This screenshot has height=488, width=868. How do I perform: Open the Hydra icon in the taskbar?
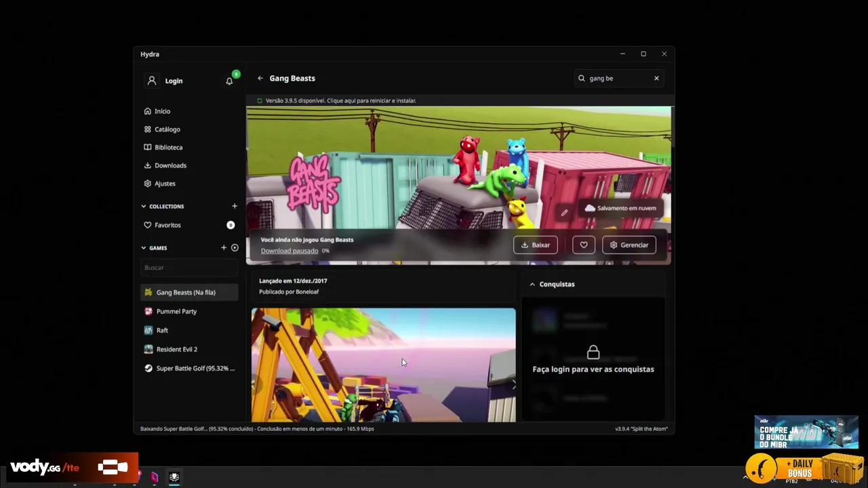174,477
